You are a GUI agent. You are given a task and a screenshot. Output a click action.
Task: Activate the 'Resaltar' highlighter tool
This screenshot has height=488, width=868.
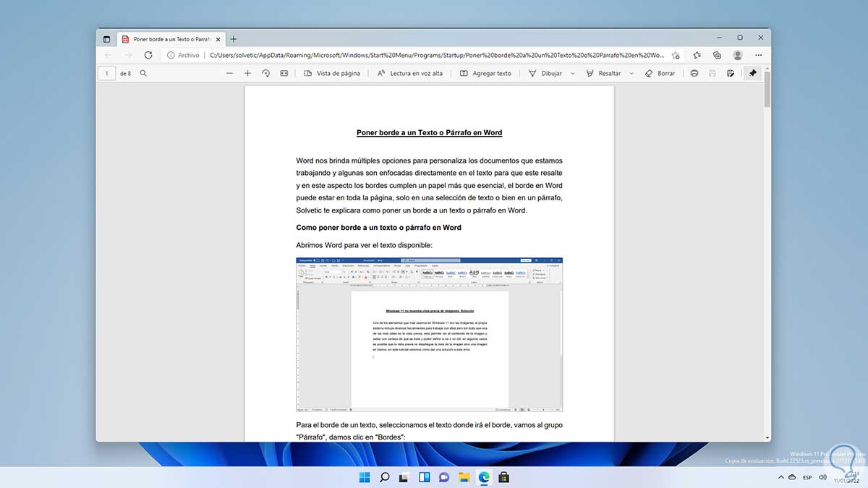(x=603, y=73)
